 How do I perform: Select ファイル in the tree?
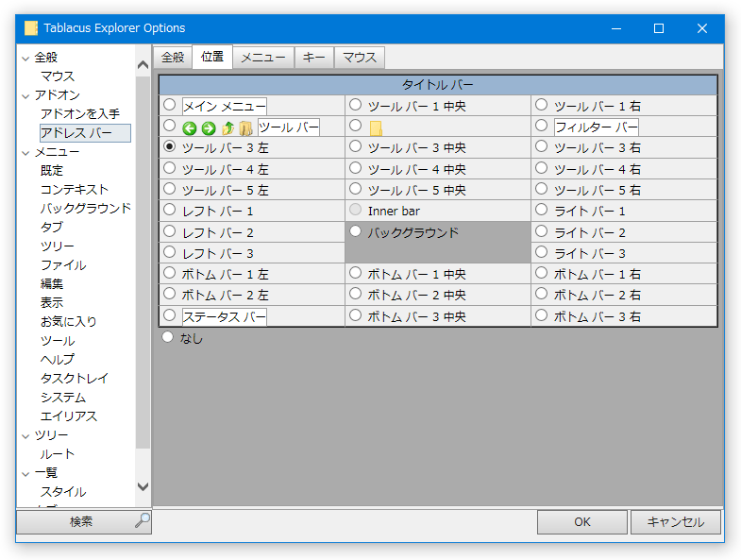63,265
